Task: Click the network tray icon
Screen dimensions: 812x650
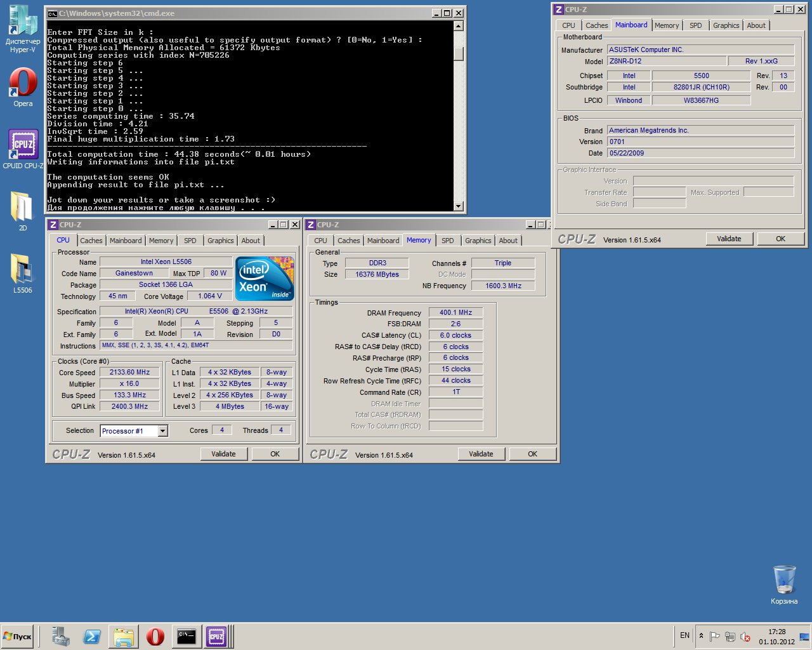Action: click(730, 637)
